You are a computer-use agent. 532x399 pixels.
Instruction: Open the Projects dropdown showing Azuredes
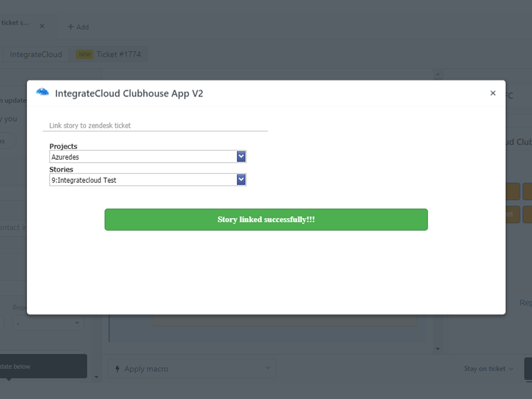click(x=143, y=157)
